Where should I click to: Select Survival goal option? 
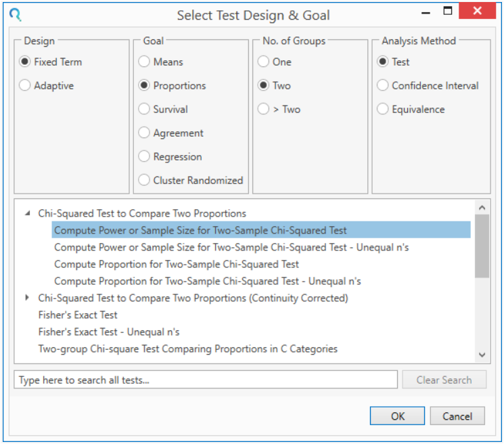[144, 109]
